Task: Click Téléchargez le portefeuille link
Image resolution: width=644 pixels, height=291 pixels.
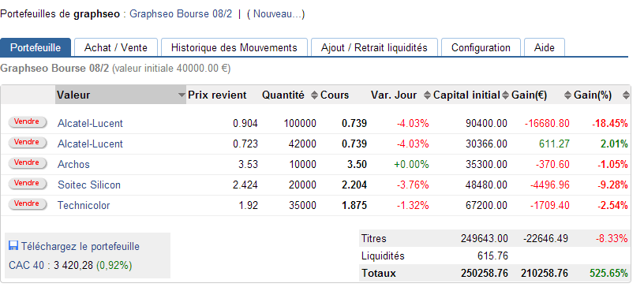Action: pos(80,246)
